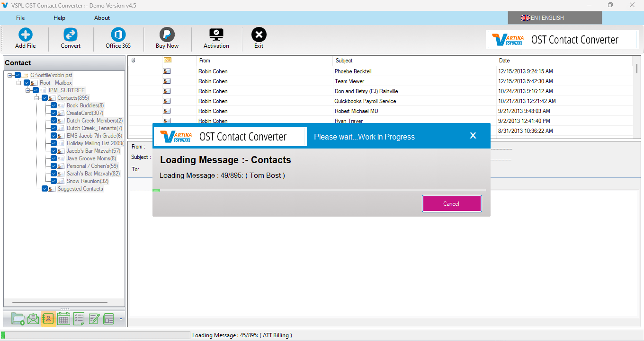This screenshot has height=341, width=644.
Task: Switch to the Notes pencil icon
Action: click(94, 319)
